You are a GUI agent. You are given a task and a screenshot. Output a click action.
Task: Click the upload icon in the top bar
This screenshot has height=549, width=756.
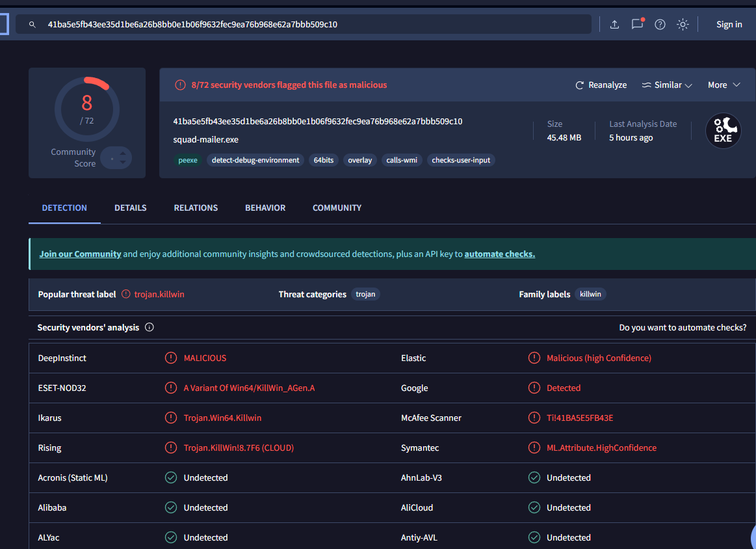click(x=614, y=24)
